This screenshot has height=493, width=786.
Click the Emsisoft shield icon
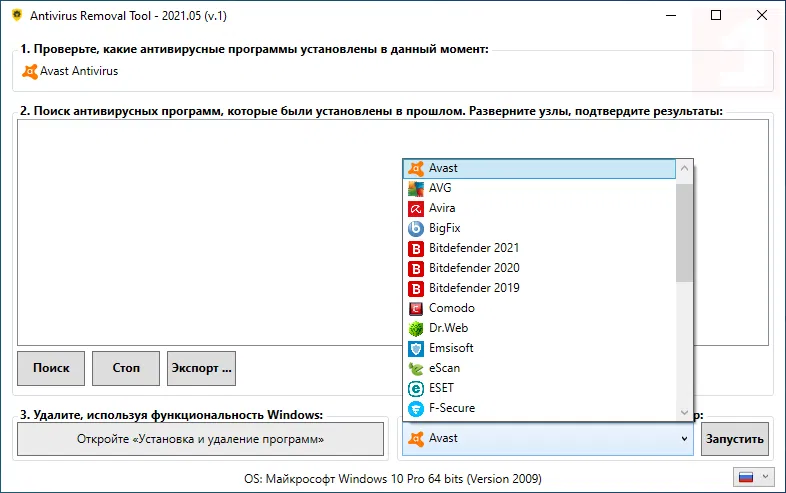416,349
